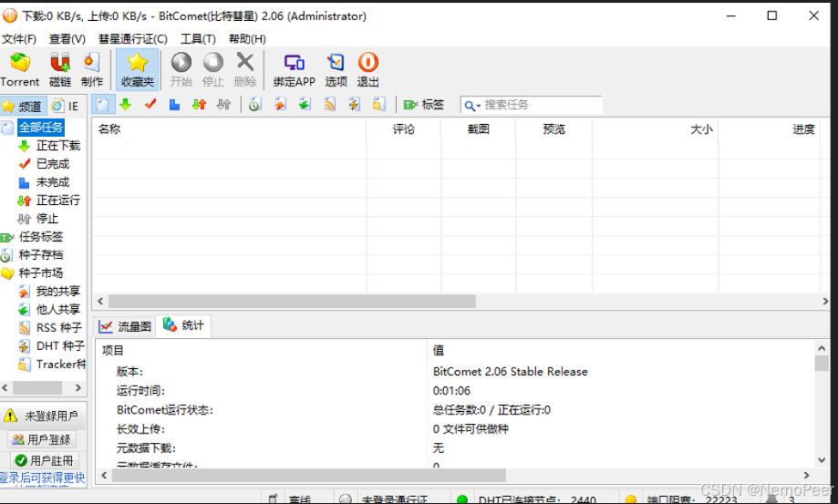Select 全部任务 in the sidebar tree

(x=41, y=127)
